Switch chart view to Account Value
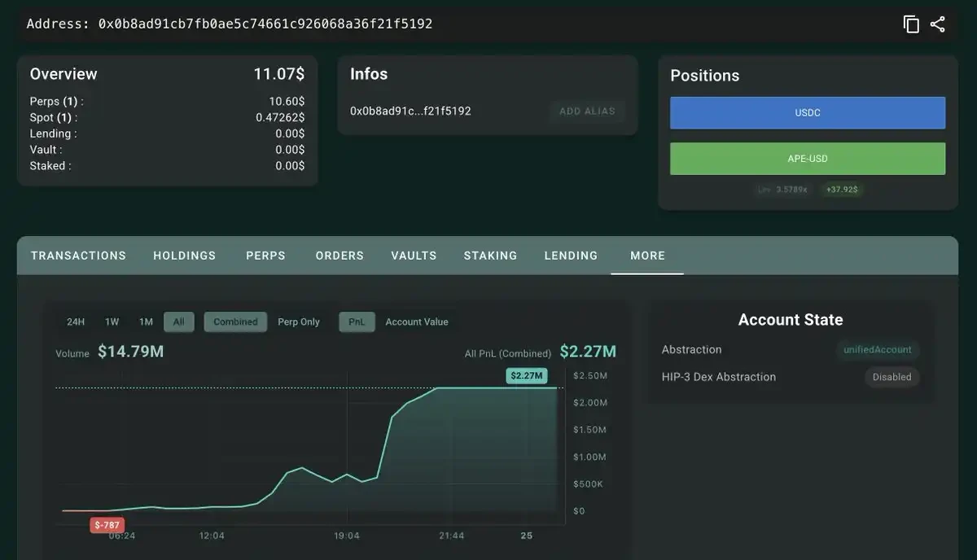Viewport: 977px width, 560px height. pos(417,322)
